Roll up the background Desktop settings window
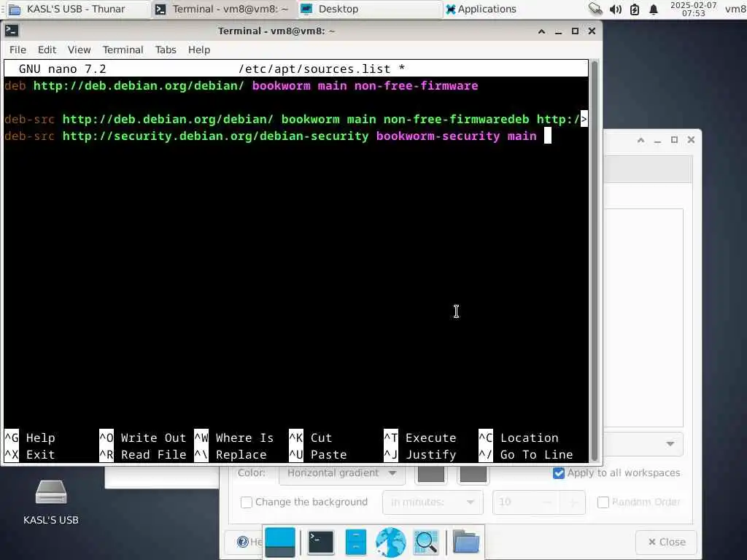The image size is (747, 560). 640,140
